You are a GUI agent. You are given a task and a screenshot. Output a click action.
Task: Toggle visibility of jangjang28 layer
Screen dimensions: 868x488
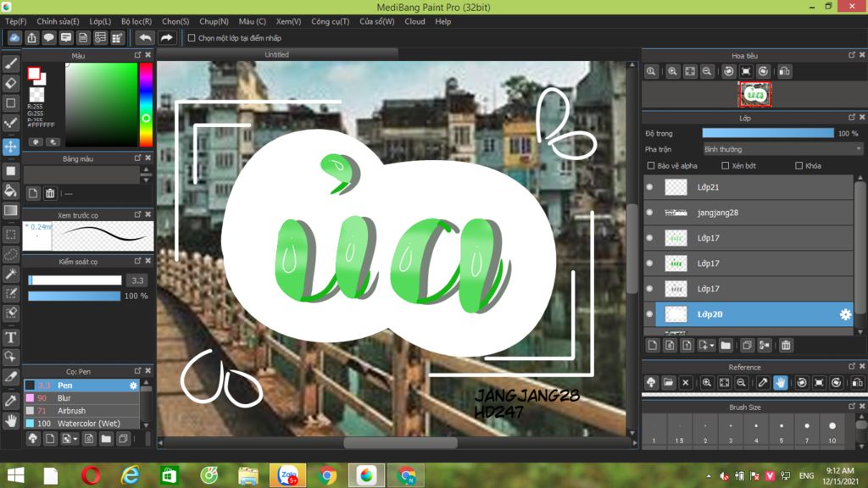[650, 213]
